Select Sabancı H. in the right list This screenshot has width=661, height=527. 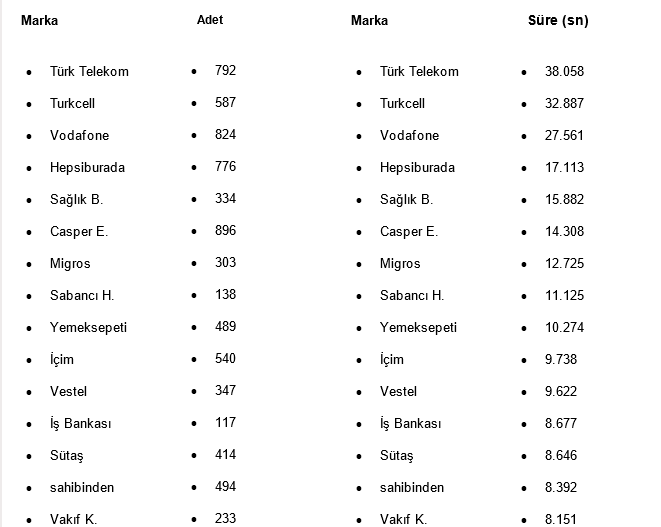point(412,296)
